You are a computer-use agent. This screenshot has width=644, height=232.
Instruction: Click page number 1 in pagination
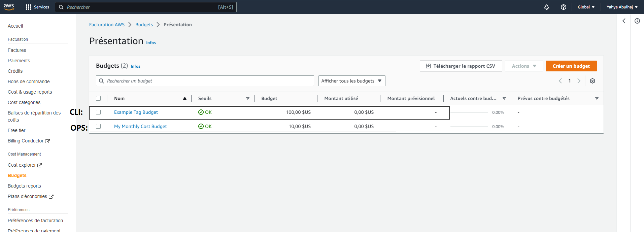(570, 81)
